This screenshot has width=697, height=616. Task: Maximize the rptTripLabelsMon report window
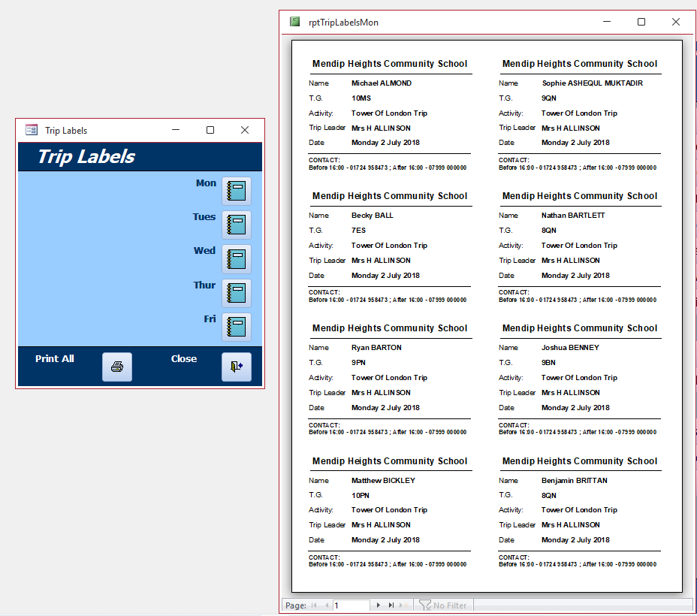tap(641, 22)
